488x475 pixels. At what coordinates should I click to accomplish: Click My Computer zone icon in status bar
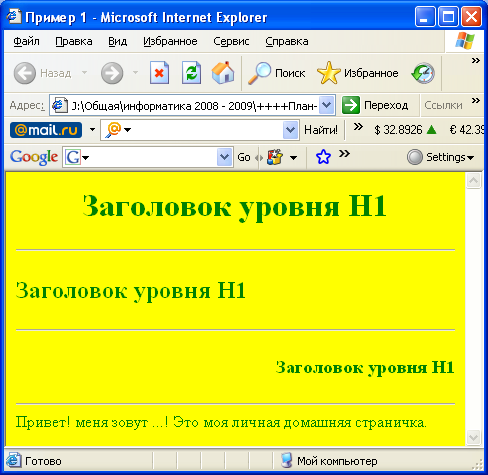point(287,460)
